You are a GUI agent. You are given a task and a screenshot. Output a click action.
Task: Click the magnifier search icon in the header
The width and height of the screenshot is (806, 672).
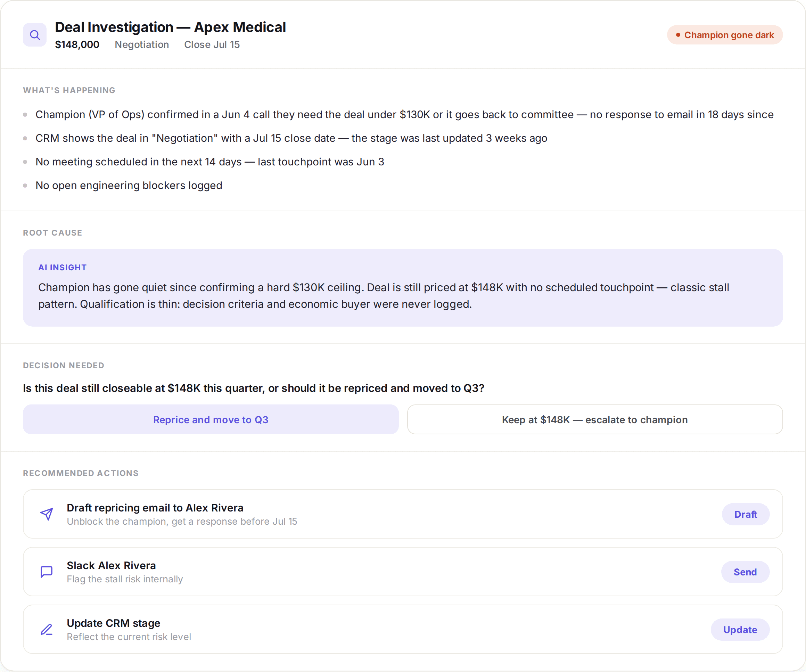[34, 35]
